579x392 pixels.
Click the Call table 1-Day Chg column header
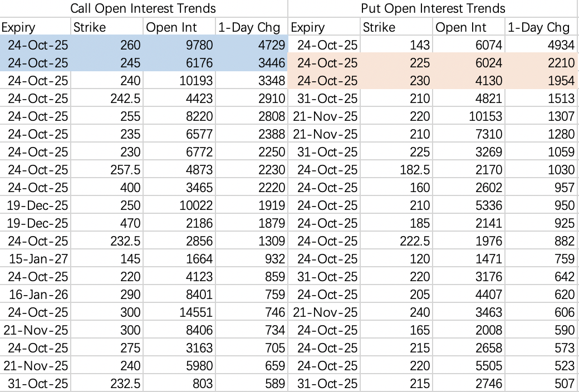click(252, 27)
